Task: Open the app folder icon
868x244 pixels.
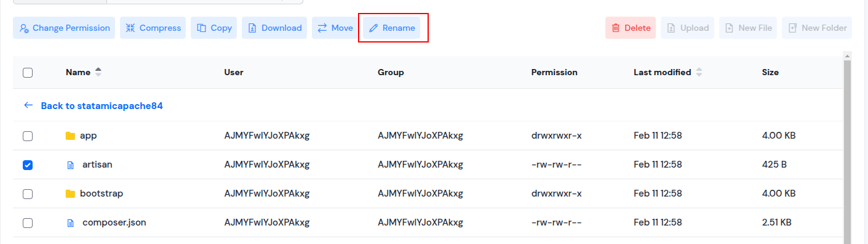Action: coord(70,136)
